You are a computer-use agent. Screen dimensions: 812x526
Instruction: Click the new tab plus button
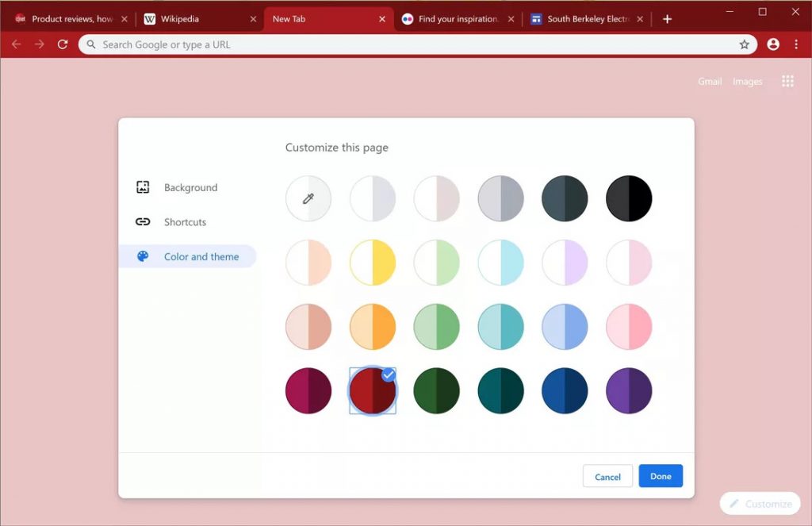667,19
